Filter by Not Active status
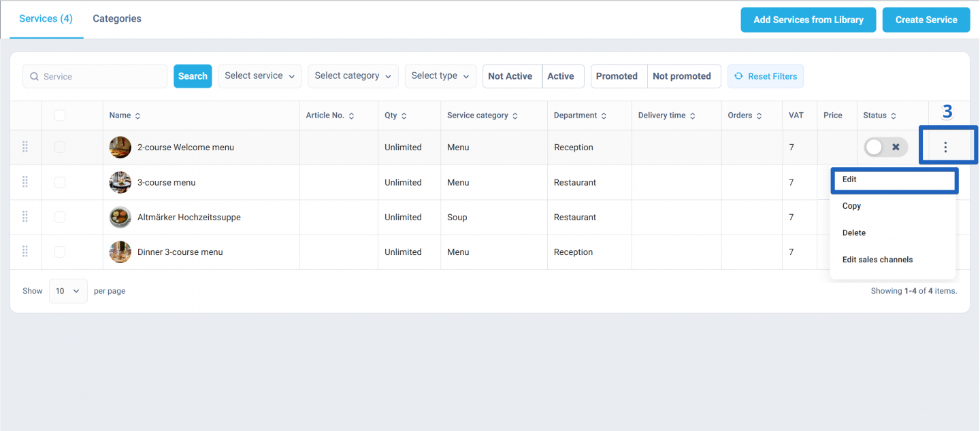Viewport: 980px width, 431px height. click(512, 76)
